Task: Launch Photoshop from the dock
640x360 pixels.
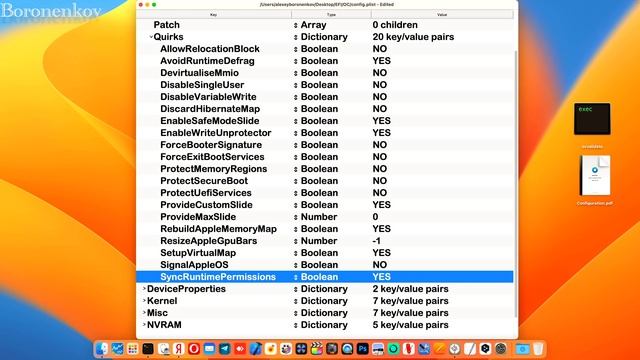Action: click(362, 349)
